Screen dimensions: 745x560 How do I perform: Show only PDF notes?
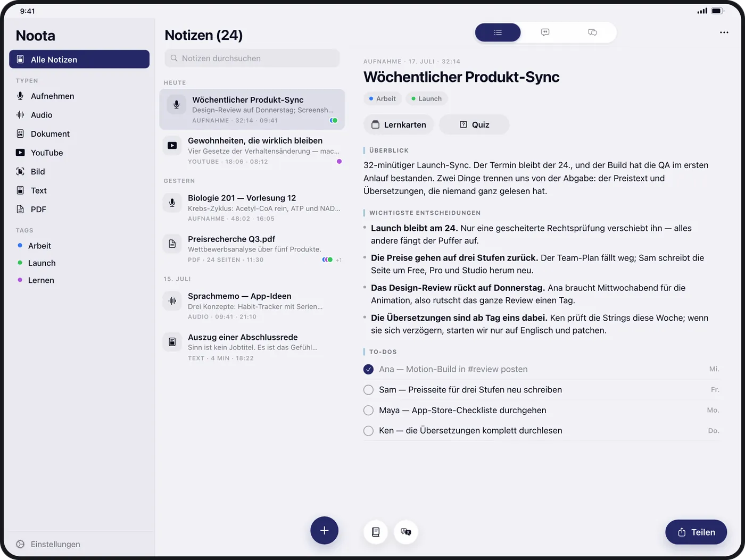click(x=79, y=210)
